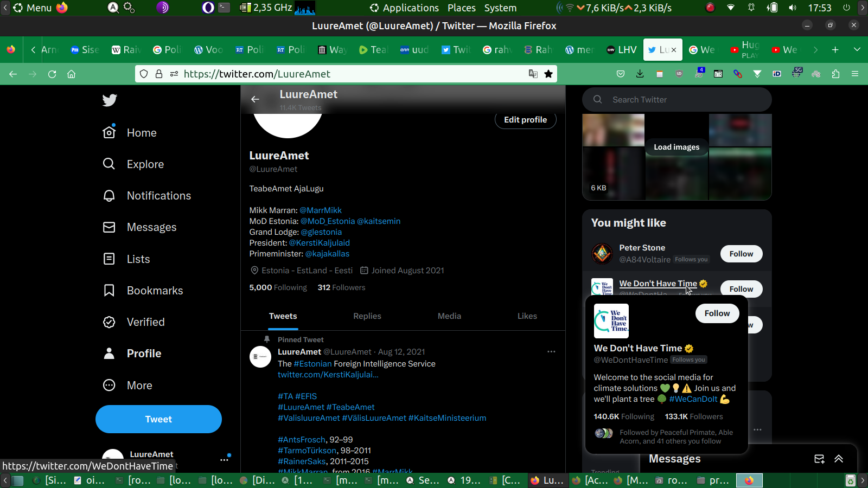
Task: Select the Tweets tab
Action: click(x=283, y=316)
